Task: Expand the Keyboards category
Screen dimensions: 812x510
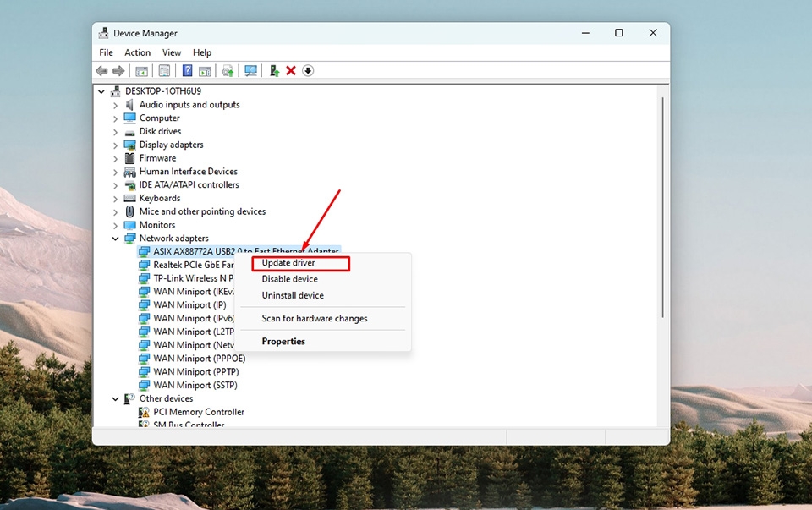Action: (x=116, y=197)
